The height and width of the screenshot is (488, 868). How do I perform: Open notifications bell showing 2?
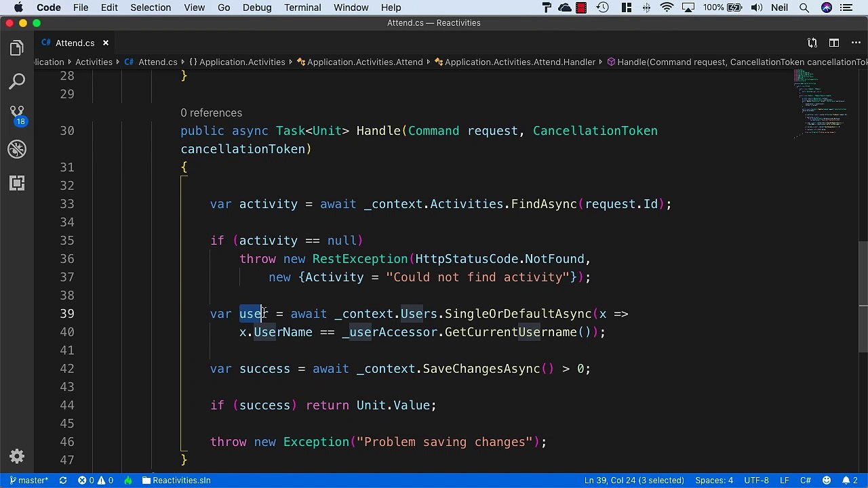[x=851, y=481]
